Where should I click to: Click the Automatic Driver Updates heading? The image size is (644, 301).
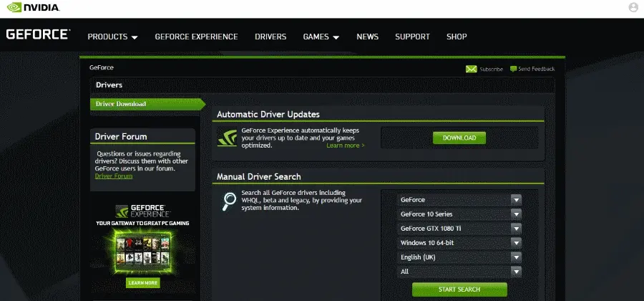[x=268, y=115]
